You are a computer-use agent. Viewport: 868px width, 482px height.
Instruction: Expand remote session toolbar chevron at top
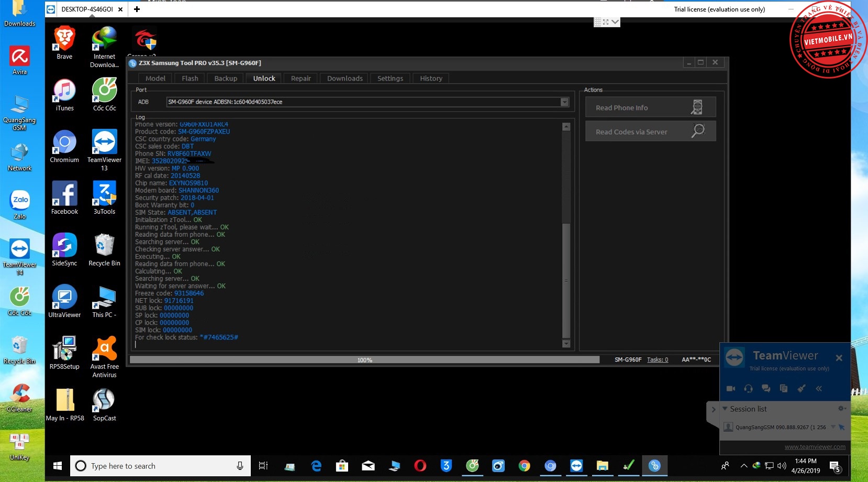pos(615,22)
